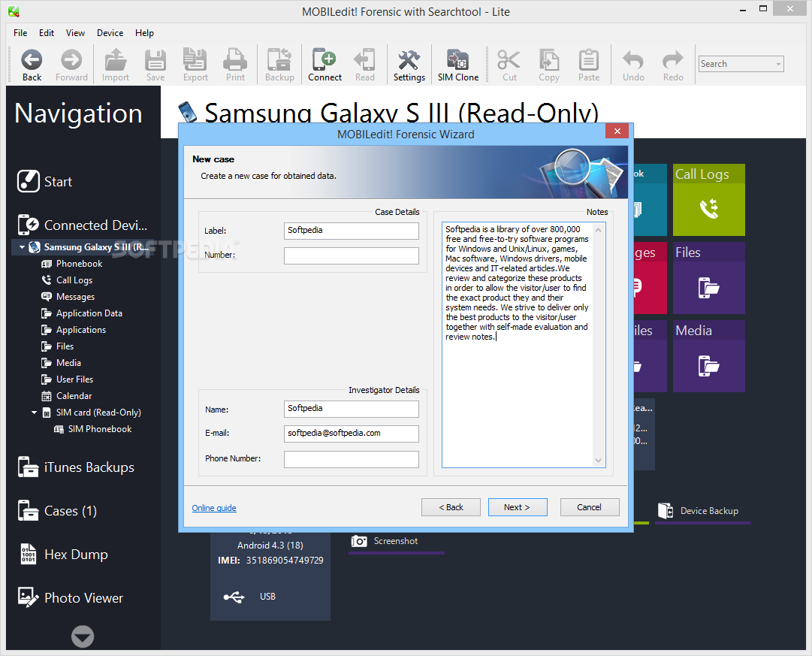Click the navigation scroll-down round arrow
This screenshot has width=812, height=656.
pyautogui.click(x=83, y=636)
